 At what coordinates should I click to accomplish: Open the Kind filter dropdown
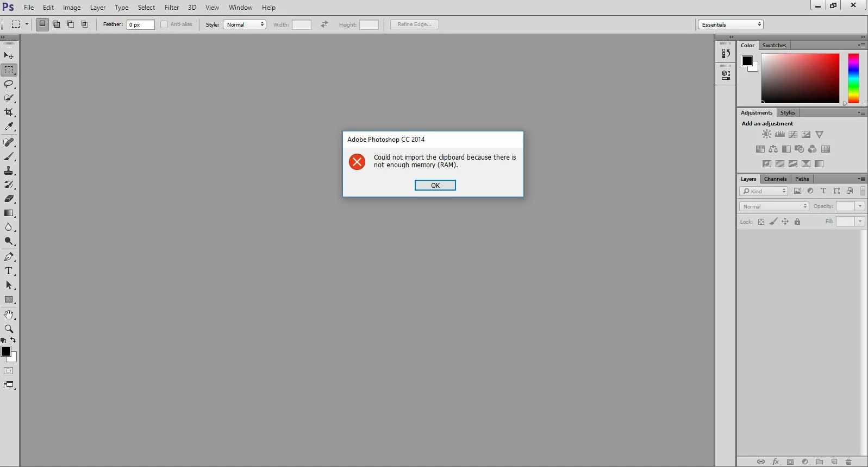click(x=764, y=191)
